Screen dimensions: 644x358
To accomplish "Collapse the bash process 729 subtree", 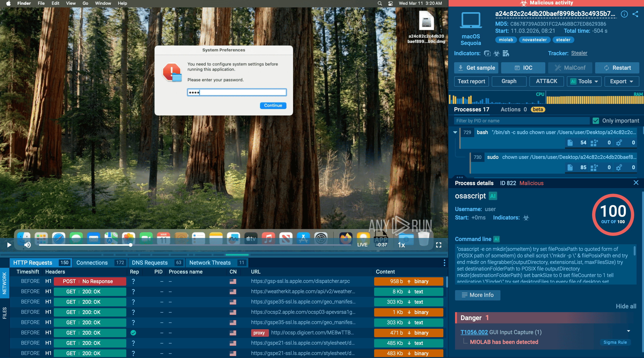I will coord(455,132).
